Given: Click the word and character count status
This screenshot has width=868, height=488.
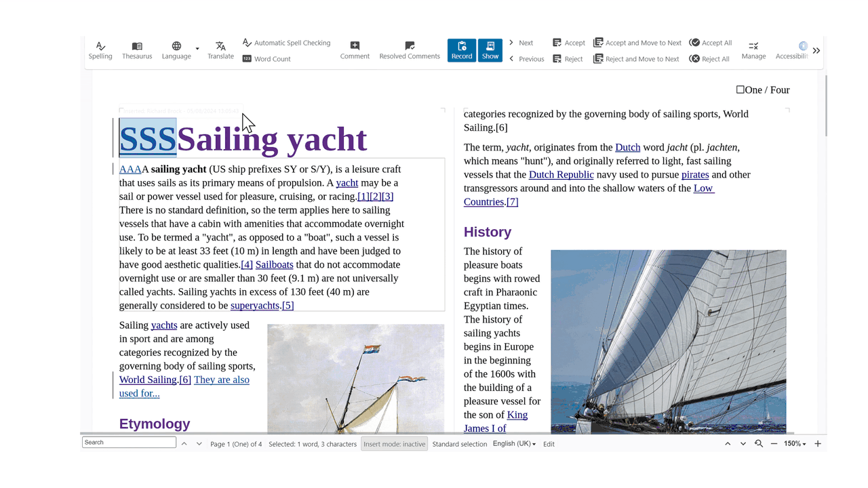Looking at the screenshot, I should 313,444.
